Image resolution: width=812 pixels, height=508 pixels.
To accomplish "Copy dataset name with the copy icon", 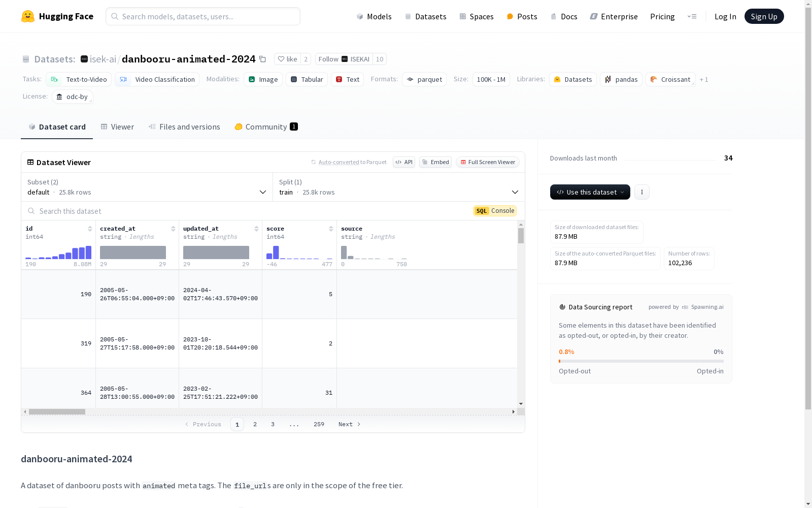I will (262, 59).
